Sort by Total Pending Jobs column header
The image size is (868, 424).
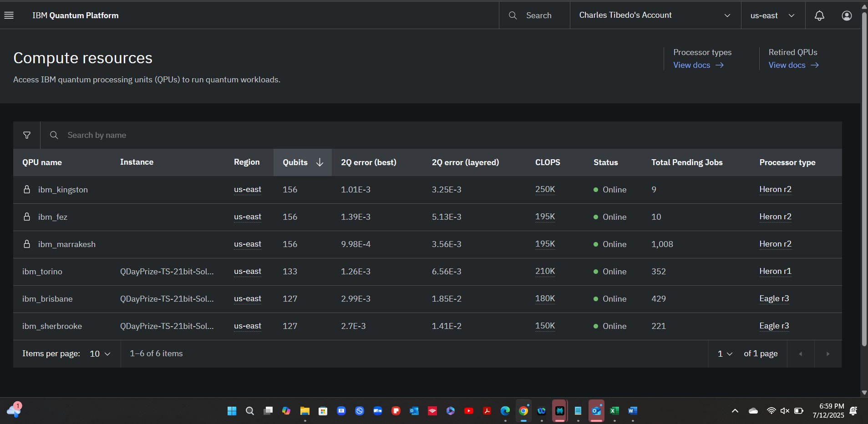[x=687, y=162]
